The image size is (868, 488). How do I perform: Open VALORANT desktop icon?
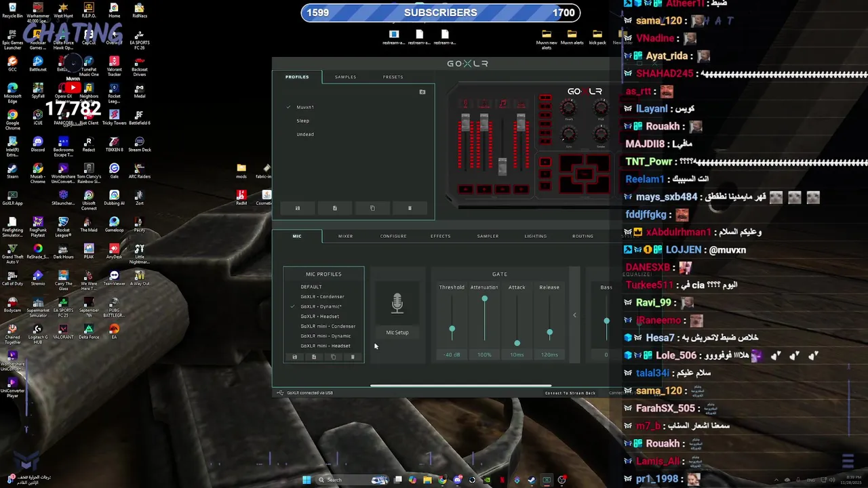coord(63,331)
